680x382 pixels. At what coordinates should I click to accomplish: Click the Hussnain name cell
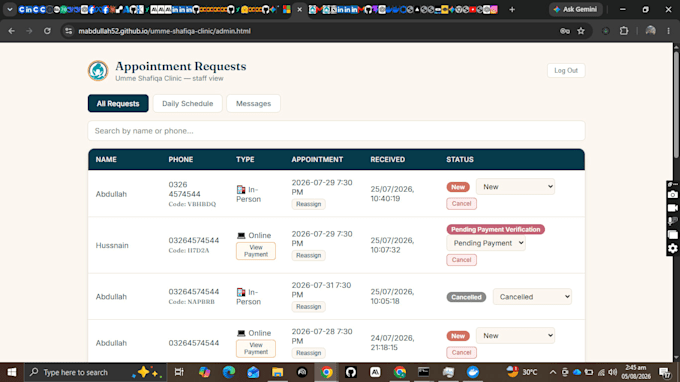pos(112,245)
